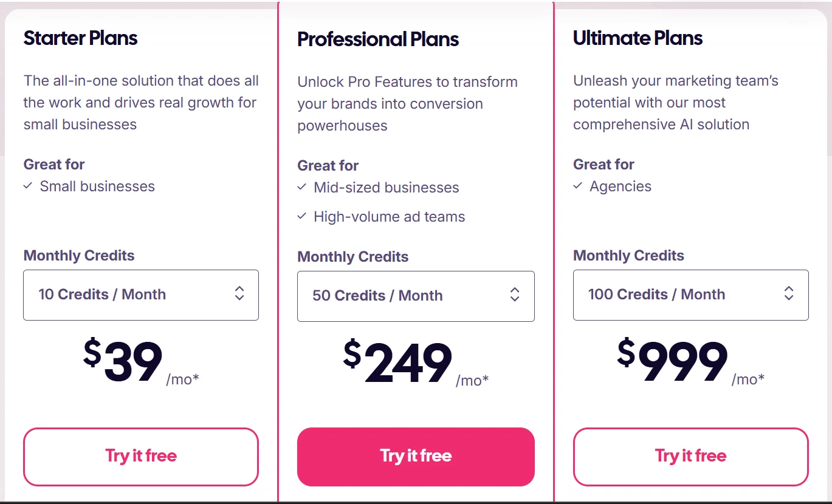Click the checkmark beside High-volume ad teams
This screenshot has height=504, width=832.
tap(302, 216)
